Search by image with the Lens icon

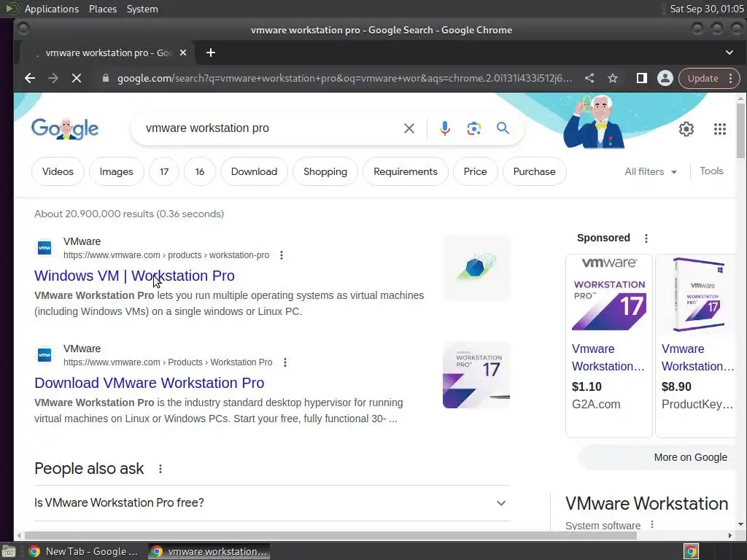pos(473,128)
